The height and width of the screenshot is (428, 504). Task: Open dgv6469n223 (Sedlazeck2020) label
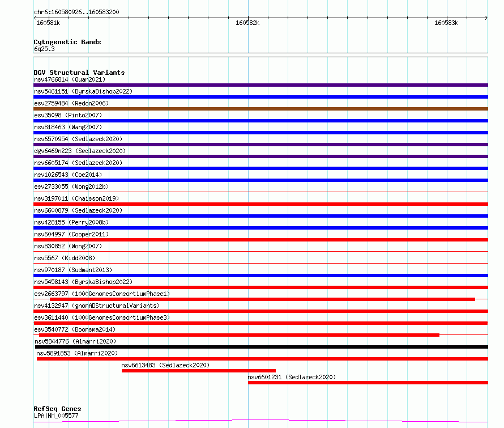[x=80, y=151]
